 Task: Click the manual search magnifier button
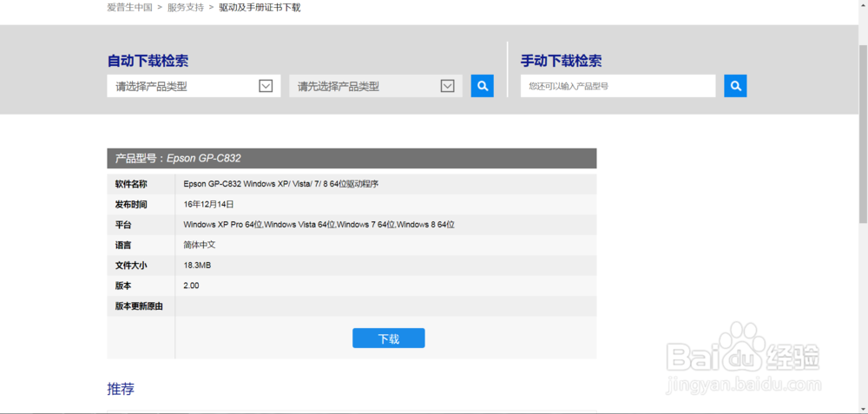735,86
